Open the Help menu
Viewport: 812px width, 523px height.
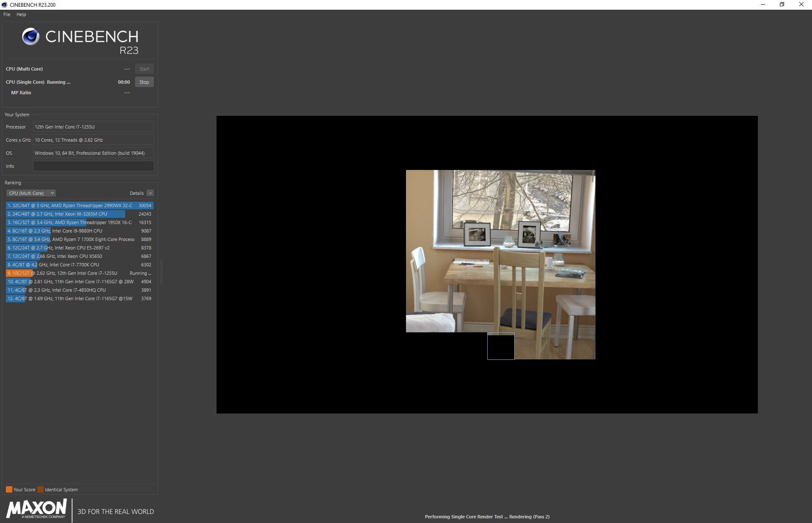click(21, 14)
